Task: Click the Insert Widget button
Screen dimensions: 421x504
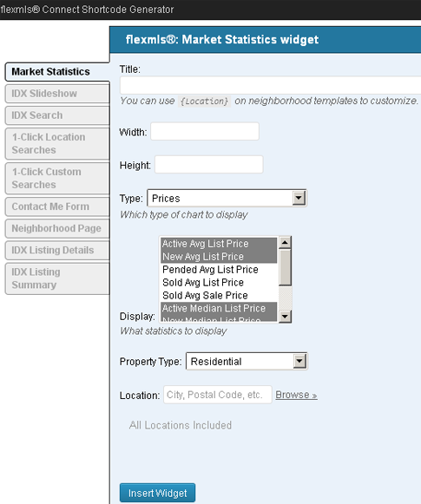Action: tap(157, 493)
